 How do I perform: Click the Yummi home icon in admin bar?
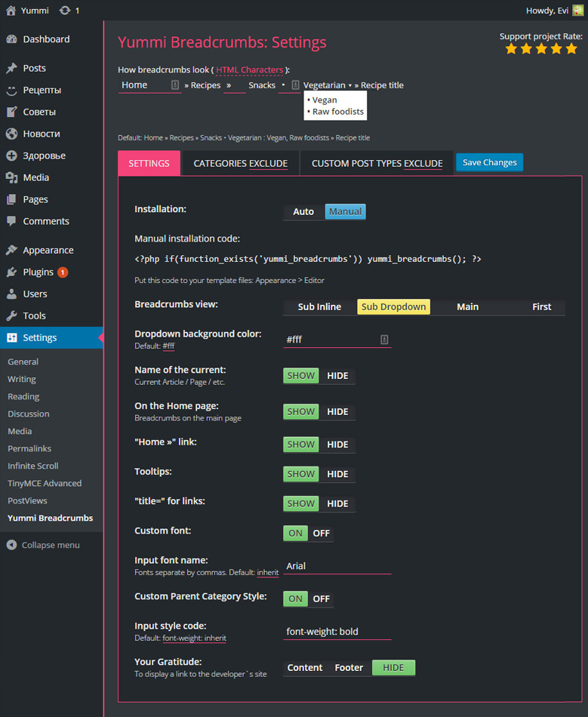pos(11,10)
